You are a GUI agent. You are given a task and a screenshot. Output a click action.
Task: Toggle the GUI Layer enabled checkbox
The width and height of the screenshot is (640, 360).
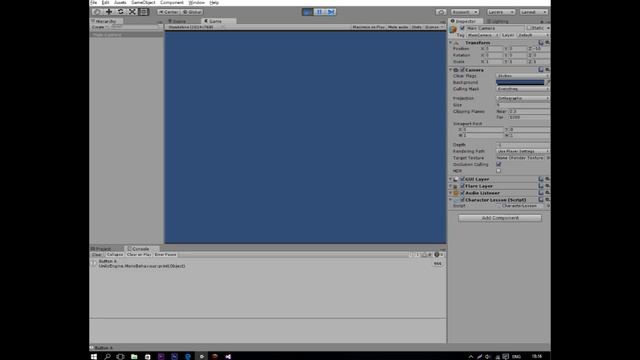point(462,179)
